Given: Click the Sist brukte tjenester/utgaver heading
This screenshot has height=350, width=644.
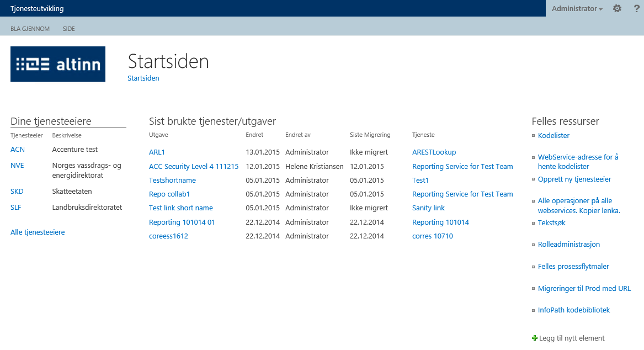Looking at the screenshot, I should pyautogui.click(x=212, y=121).
